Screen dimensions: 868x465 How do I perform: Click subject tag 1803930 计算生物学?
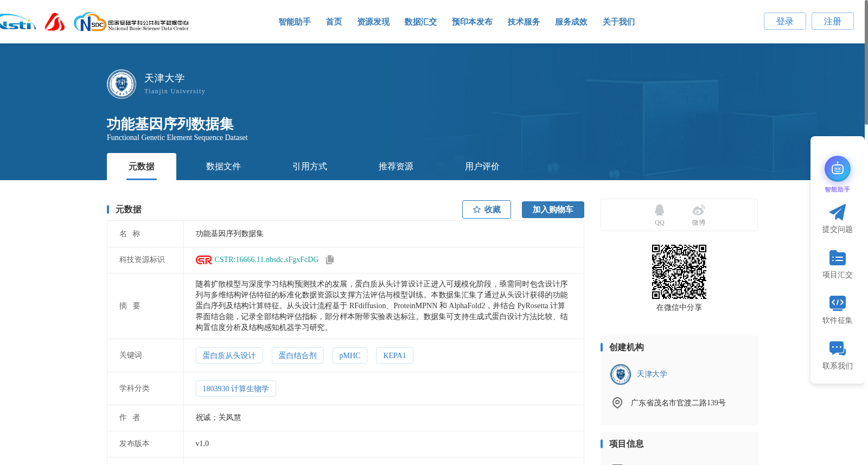[x=236, y=388]
